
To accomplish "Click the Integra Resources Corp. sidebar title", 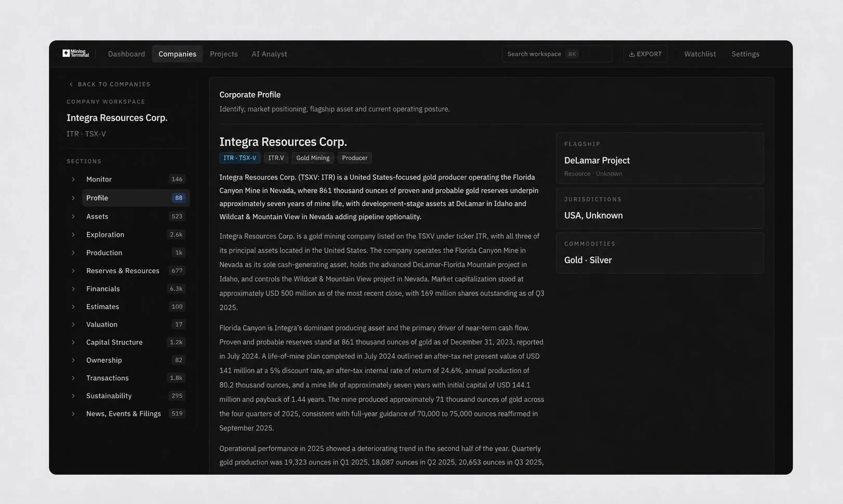I will coord(117,118).
